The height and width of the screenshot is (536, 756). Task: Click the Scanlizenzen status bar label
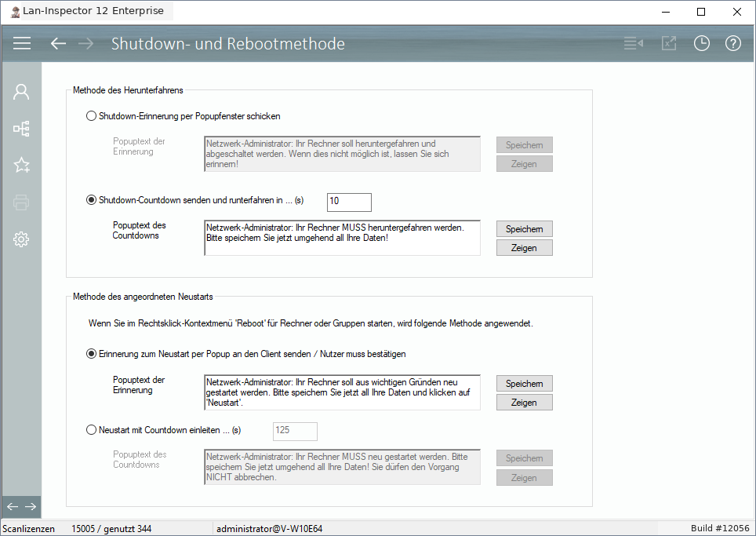coord(29,529)
